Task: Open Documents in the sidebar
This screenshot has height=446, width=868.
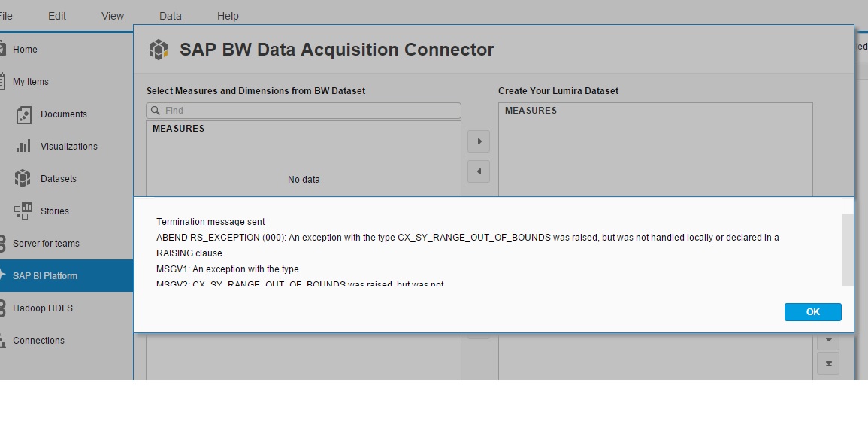Action: click(64, 114)
